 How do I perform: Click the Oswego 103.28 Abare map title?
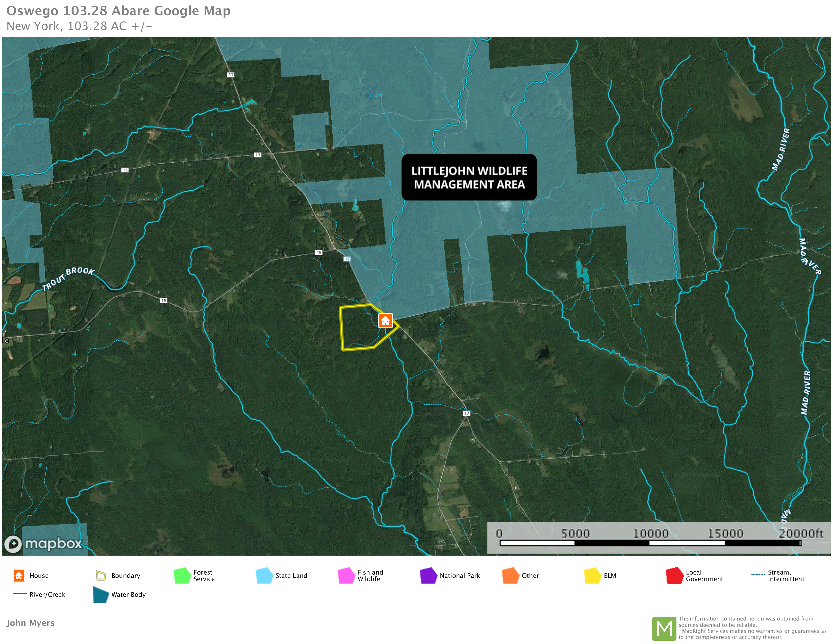[x=118, y=11]
